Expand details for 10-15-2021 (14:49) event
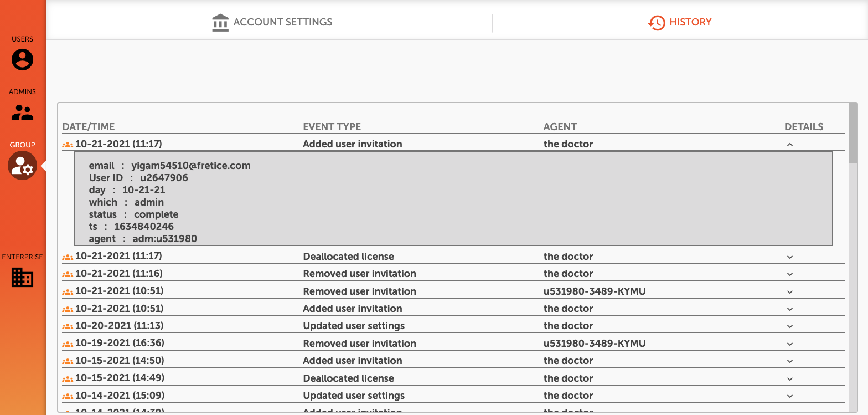The image size is (868, 415). (790, 379)
